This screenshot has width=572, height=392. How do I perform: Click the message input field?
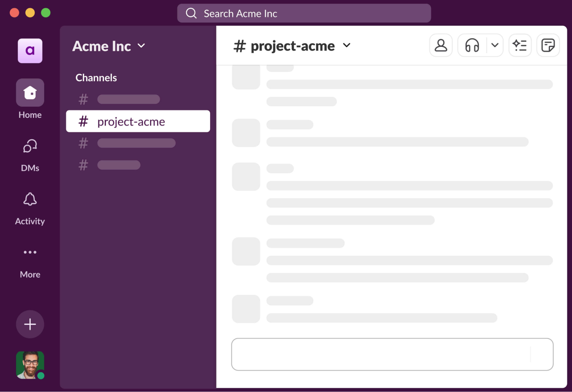click(x=392, y=354)
